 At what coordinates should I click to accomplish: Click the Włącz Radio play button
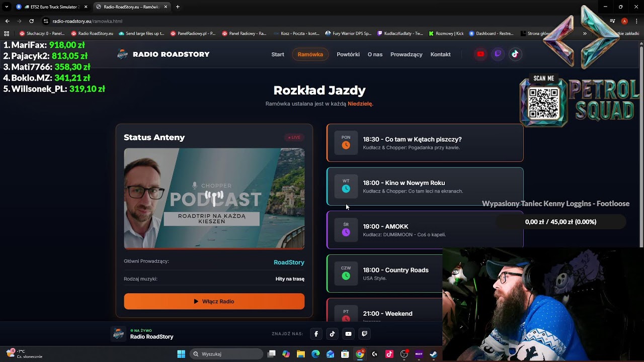pyautogui.click(x=214, y=301)
